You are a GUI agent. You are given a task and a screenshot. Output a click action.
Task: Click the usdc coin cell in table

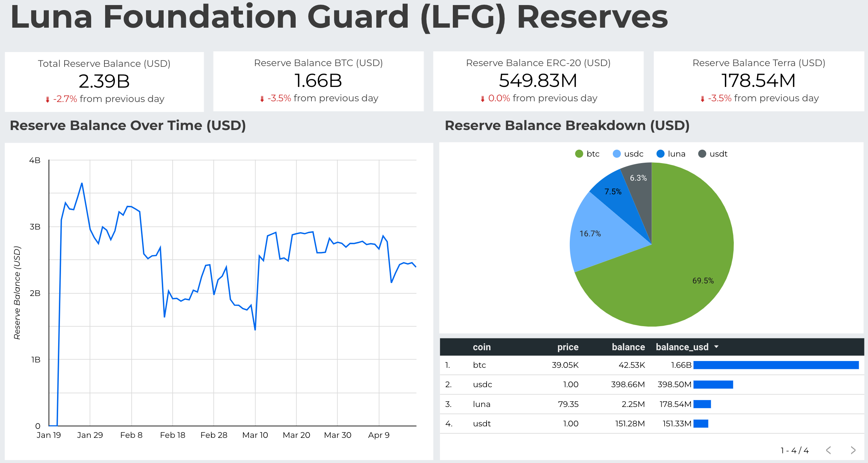coord(482,384)
